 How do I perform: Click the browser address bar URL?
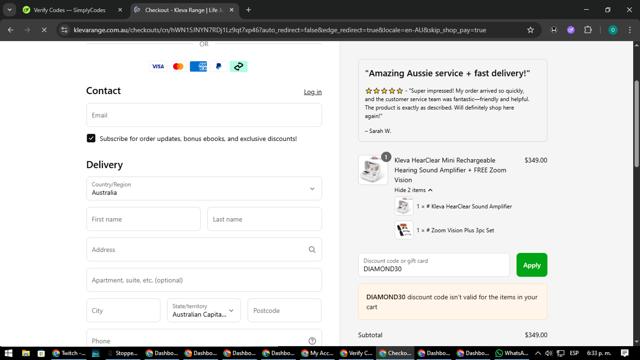coord(280,30)
